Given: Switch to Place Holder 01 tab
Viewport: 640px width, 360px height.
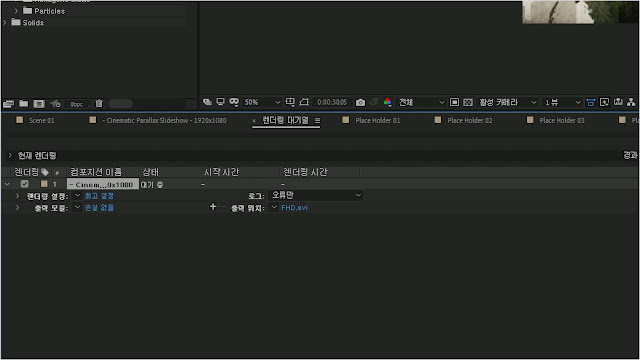Looking at the screenshot, I should click(x=371, y=120).
